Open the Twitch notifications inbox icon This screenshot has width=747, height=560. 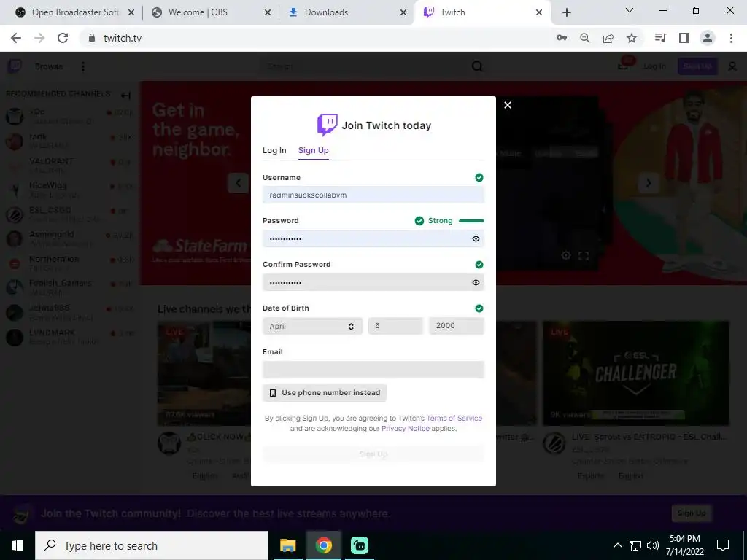tap(624, 66)
